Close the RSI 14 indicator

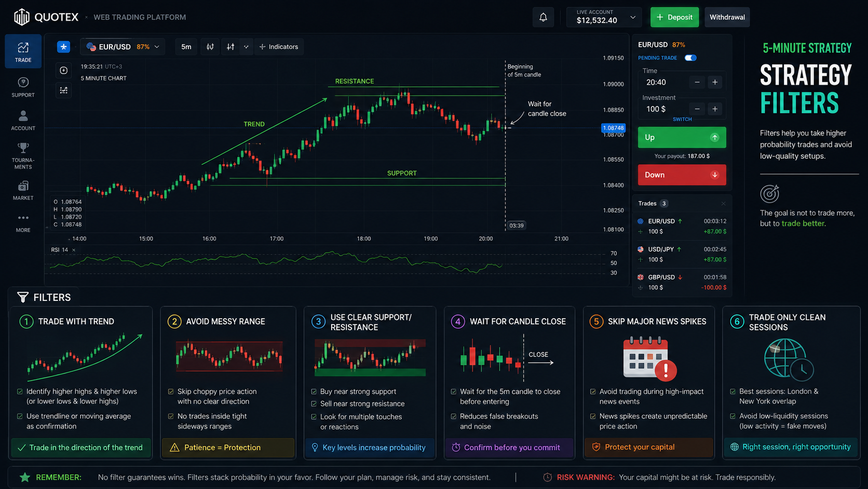point(74,250)
